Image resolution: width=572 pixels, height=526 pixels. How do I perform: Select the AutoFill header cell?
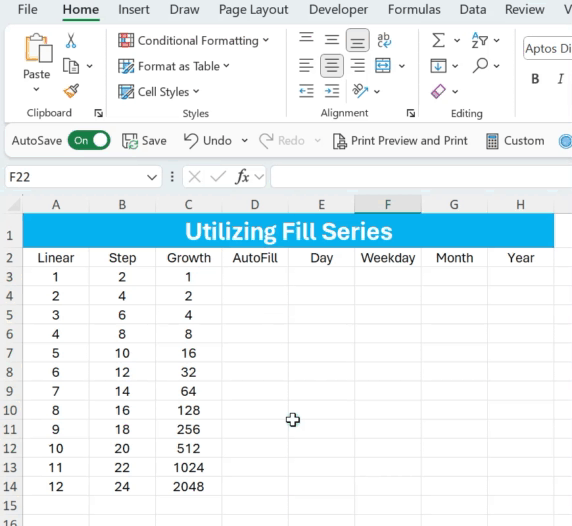pos(255,258)
